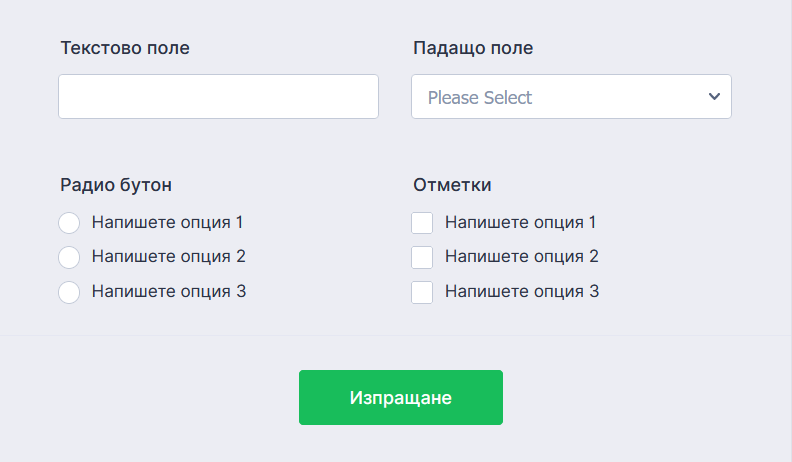Open the Please Select dropdown

(560, 97)
